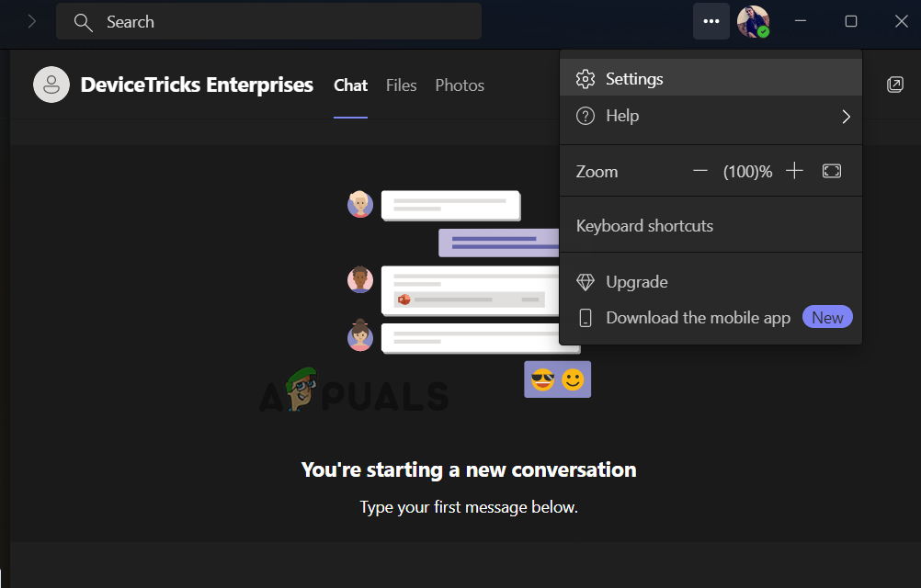Viewport: 921px width, 588px height.
Task: Click the Help question-mark circle icon
Action: (586, 116)
